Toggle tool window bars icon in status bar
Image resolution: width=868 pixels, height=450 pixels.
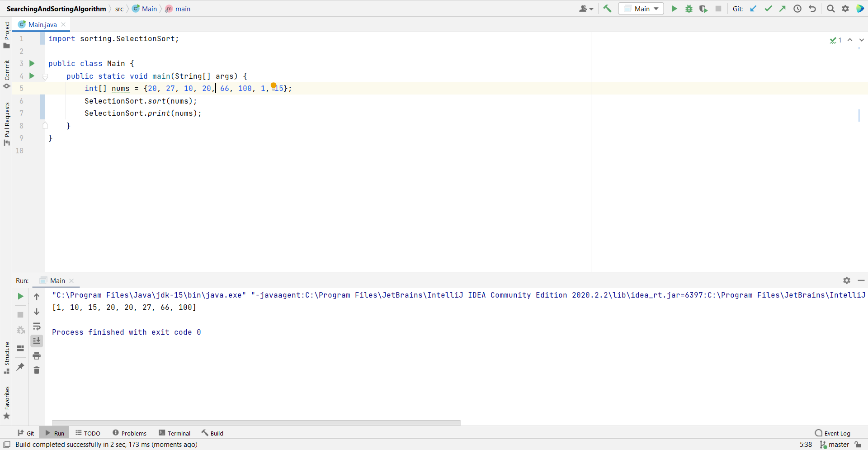point(7,445)
